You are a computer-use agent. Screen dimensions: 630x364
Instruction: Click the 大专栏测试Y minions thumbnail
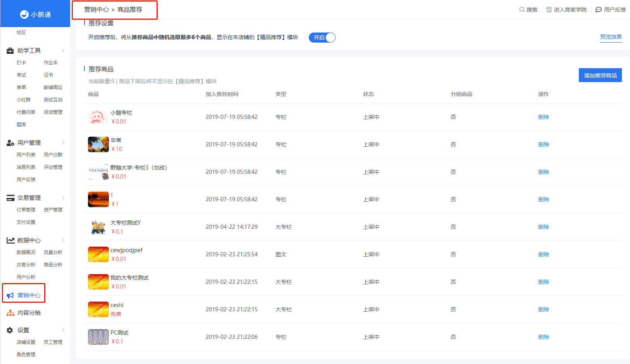98,227
